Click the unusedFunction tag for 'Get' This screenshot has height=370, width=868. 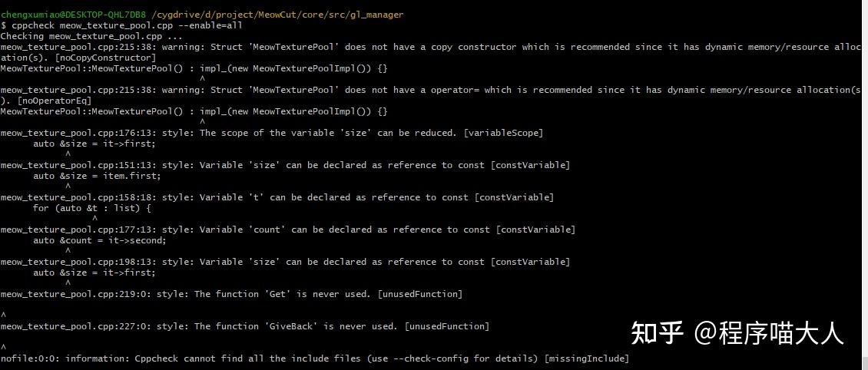click(x=419, y=294)
